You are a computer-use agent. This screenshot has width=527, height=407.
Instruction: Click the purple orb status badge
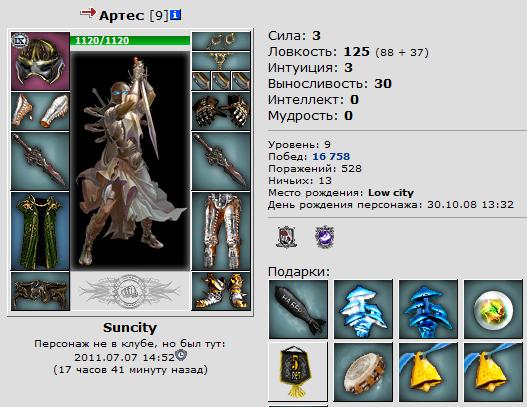(324, 237)
